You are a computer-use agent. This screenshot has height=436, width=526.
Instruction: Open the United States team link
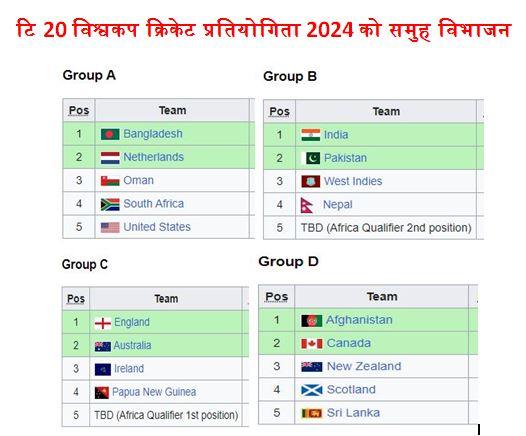point(157,227)
